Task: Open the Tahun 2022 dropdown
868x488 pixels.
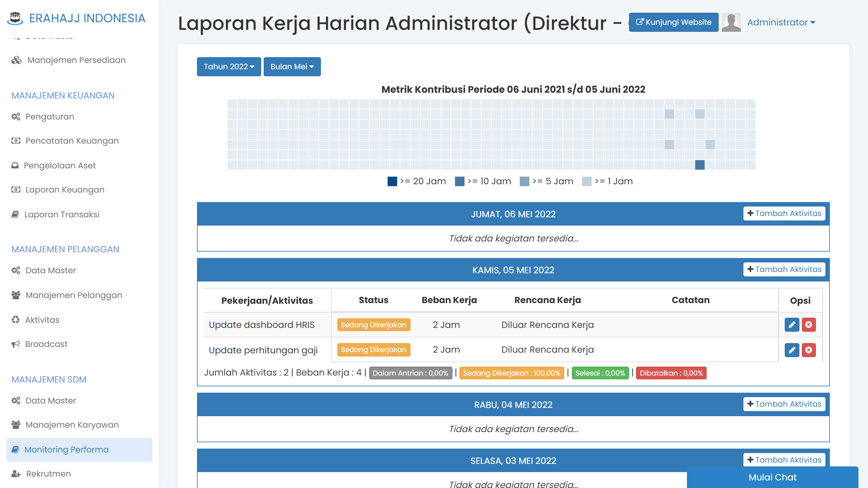Action: 229,67
